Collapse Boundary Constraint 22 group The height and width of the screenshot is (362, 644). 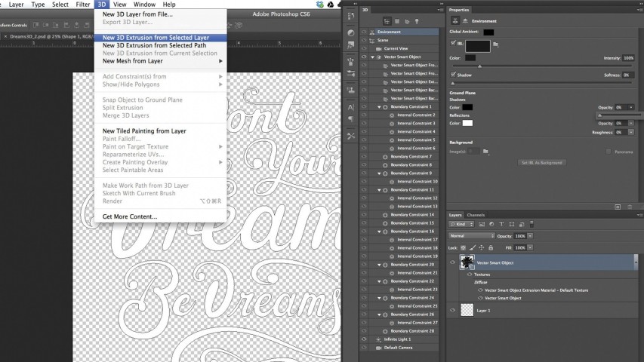379,281
